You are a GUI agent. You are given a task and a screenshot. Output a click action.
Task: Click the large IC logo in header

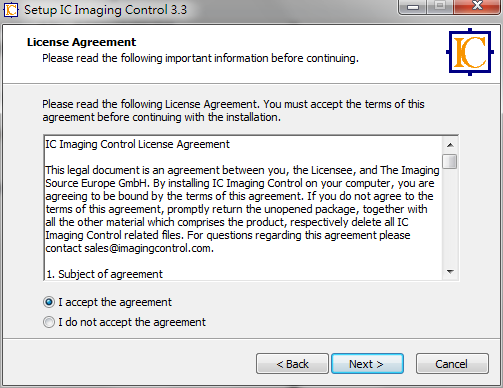coord(470,52)
